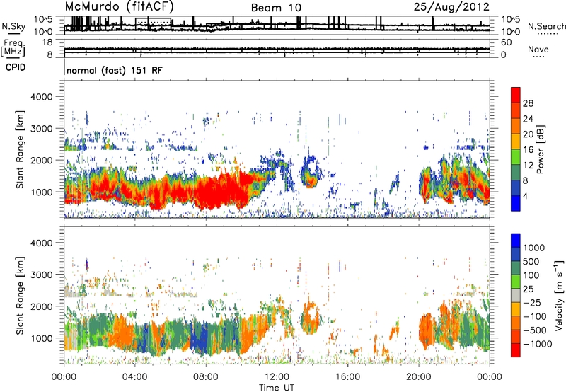The width and height of the screenshot is (566, 392).
Task: Select the 24 dB power colorbar label
Action: [x=528, y=119]
